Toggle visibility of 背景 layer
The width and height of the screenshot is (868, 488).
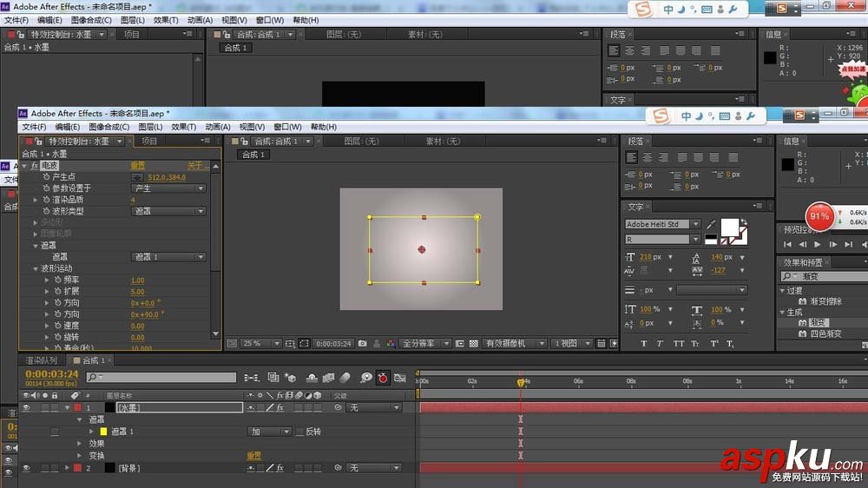pyautogui.click(x=25, y=468)
